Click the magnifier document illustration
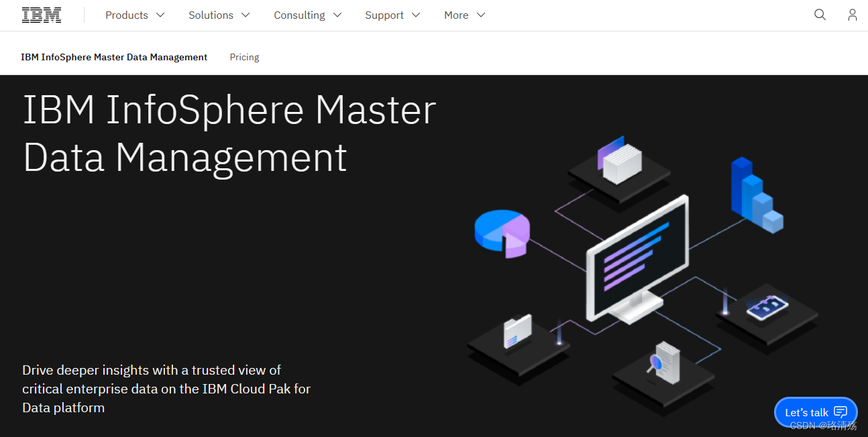This screenshot has width=868, height=437. [663, 362]
